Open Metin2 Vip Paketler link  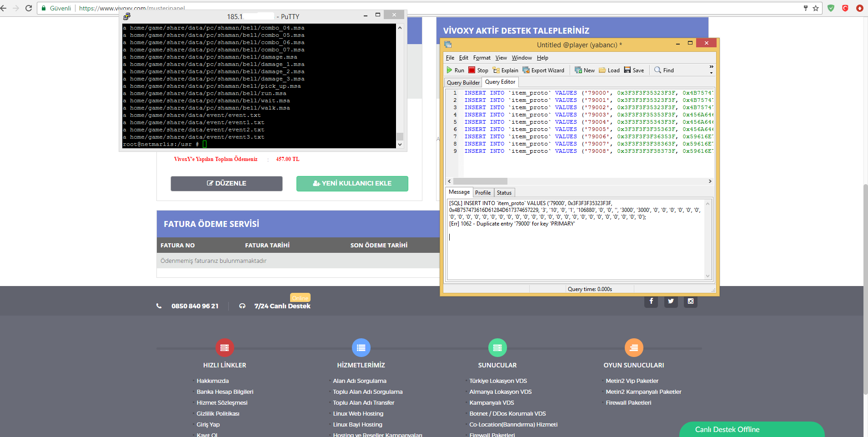click(632, 381)
